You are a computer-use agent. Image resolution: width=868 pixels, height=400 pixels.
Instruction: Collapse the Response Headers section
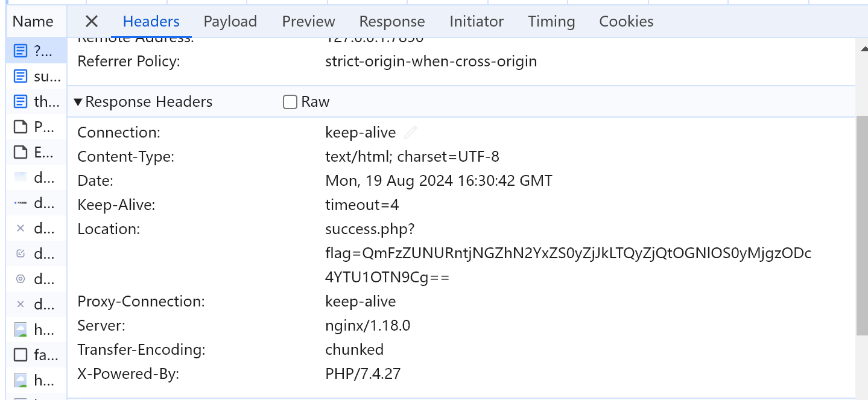click(x=143, y=102)
